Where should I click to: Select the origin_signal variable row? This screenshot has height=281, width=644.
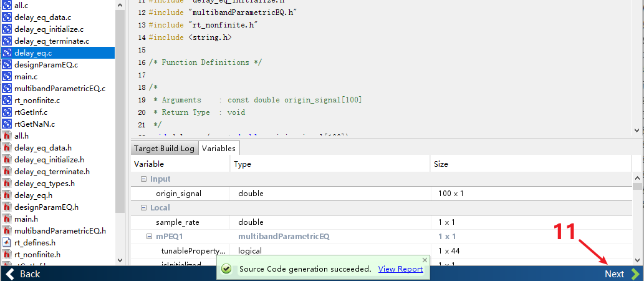(381, 194)
